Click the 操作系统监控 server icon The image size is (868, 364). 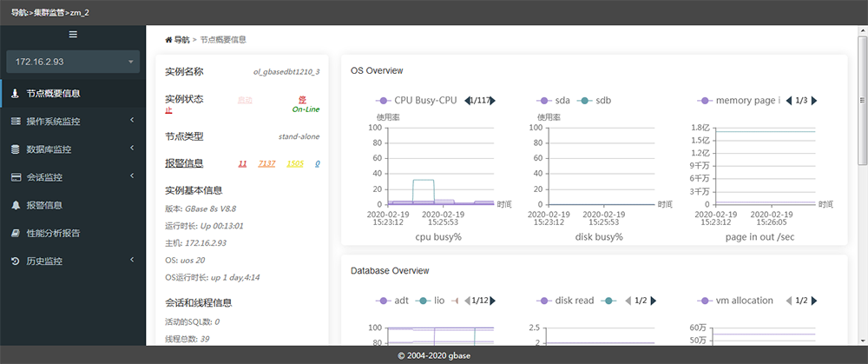tap(16, 121)
